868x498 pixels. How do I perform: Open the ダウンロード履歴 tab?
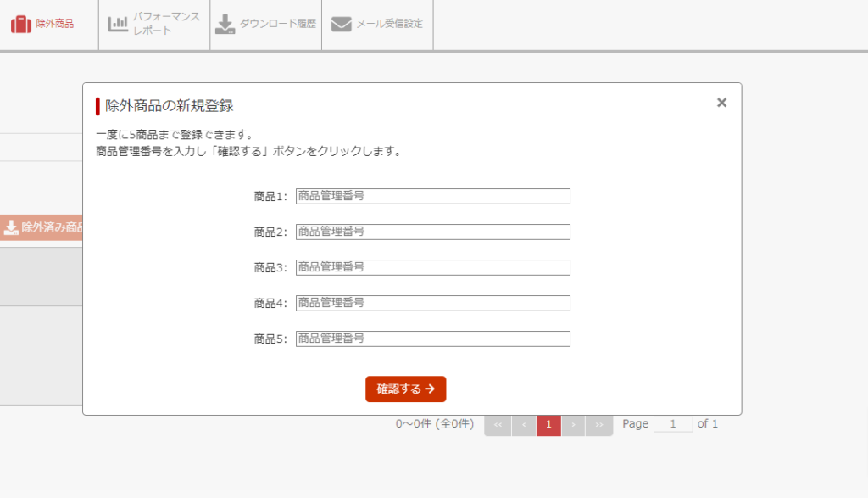pyautogui.click(x=277, y=24)
